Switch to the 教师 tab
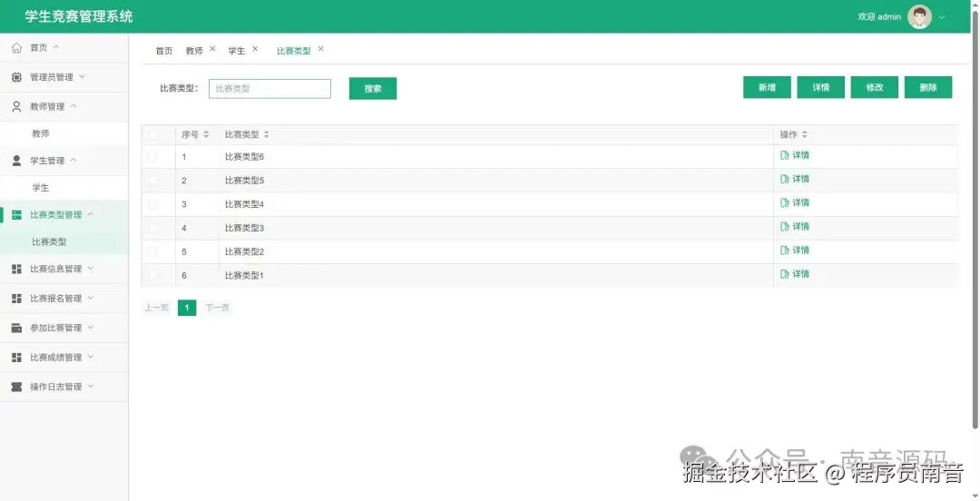This screenshot has height=501, width=980. click(x=194, y=51)
